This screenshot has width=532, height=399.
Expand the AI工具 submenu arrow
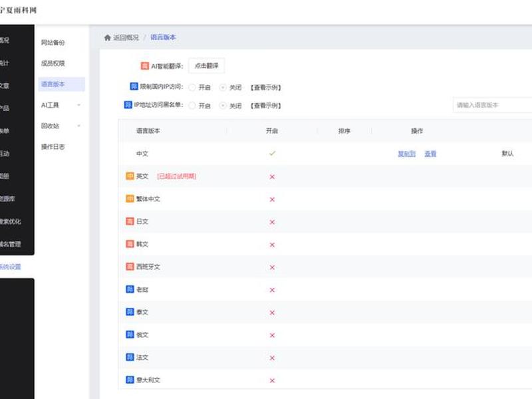tap(78, 105)
